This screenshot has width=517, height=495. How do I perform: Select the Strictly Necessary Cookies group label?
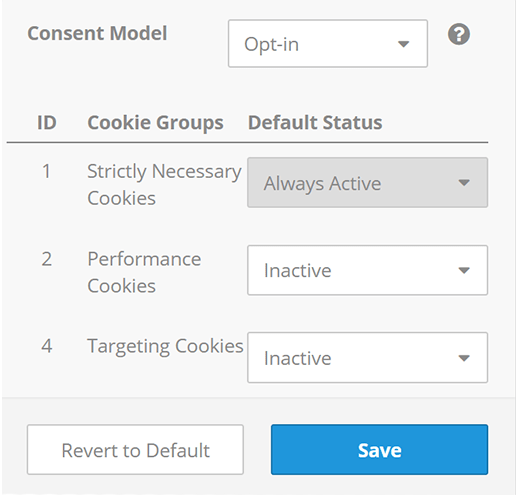pos(164,185)
